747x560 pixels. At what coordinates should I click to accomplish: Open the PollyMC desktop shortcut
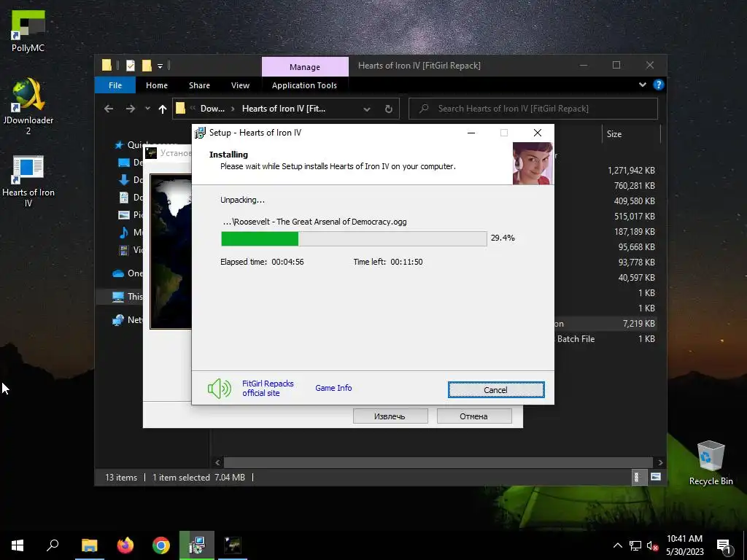coord(28,31)
